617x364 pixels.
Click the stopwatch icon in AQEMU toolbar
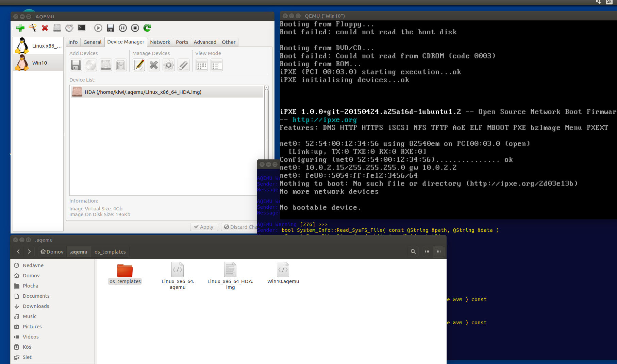(x=69, y=28)
